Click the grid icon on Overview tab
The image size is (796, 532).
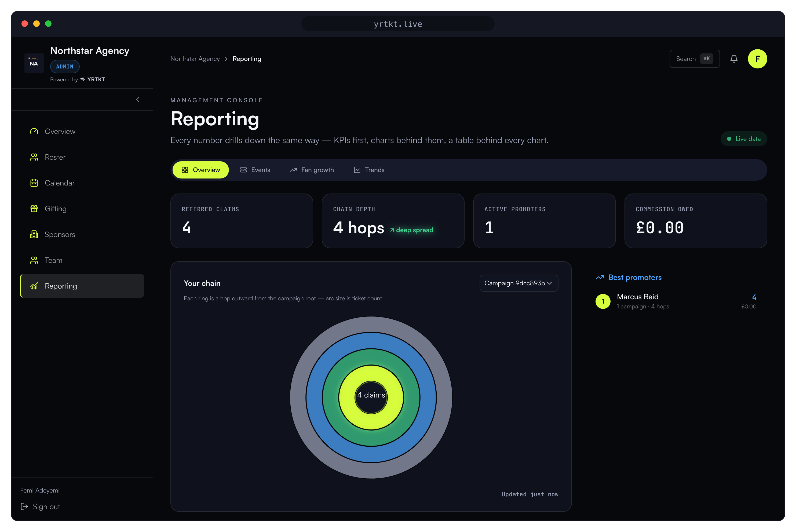tap(185, 170)
